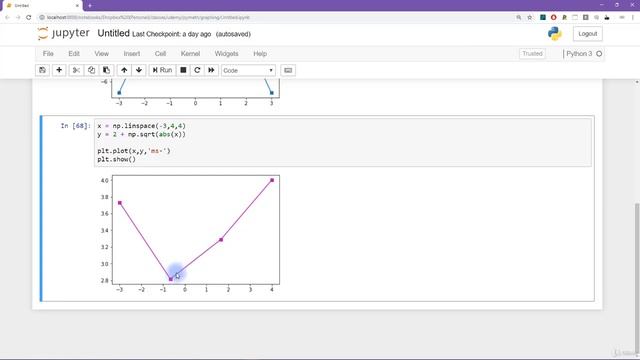Restart kernel and run all cells icon

click(x=211, y=70)
